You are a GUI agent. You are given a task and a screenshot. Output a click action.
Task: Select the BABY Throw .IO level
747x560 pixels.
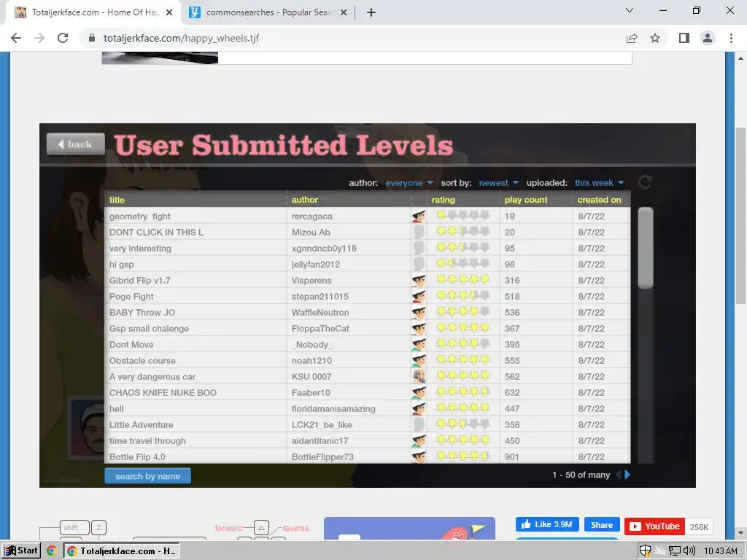368,312
